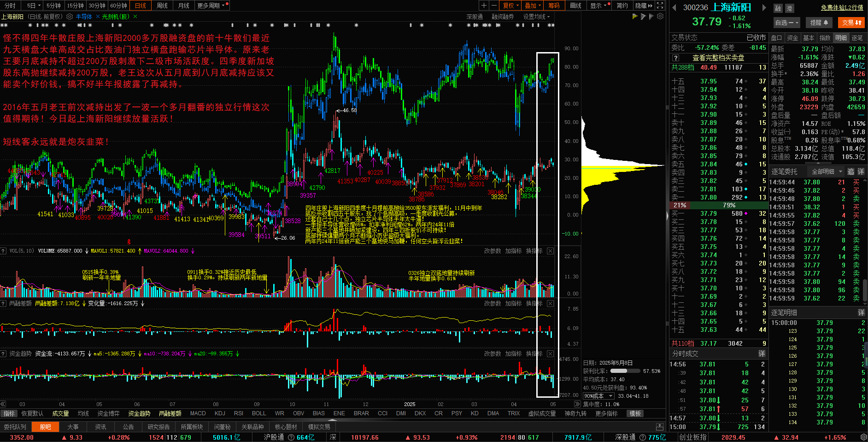Open help icon for VOL indicator

[x=3, y=251]
